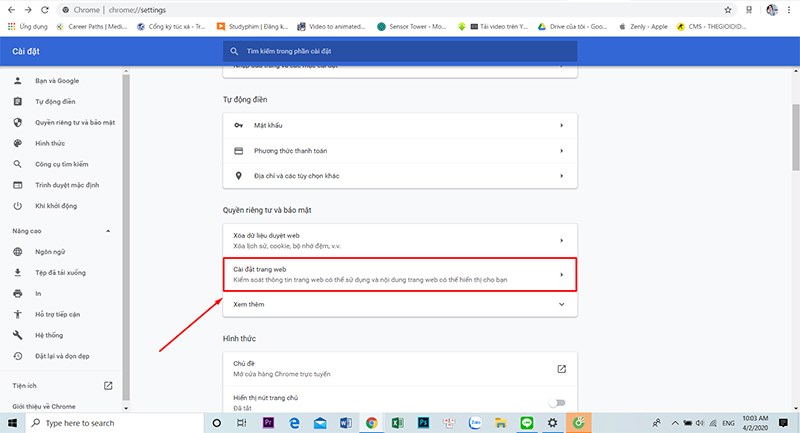The width and height of the screenshot is (800, 433).
Task: Go back with the browser back arrow
Action: pos(11,10)
